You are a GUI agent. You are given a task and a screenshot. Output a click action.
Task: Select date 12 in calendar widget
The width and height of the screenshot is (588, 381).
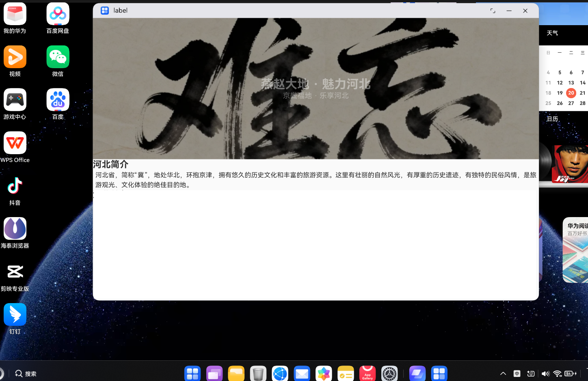coord(560,83)
